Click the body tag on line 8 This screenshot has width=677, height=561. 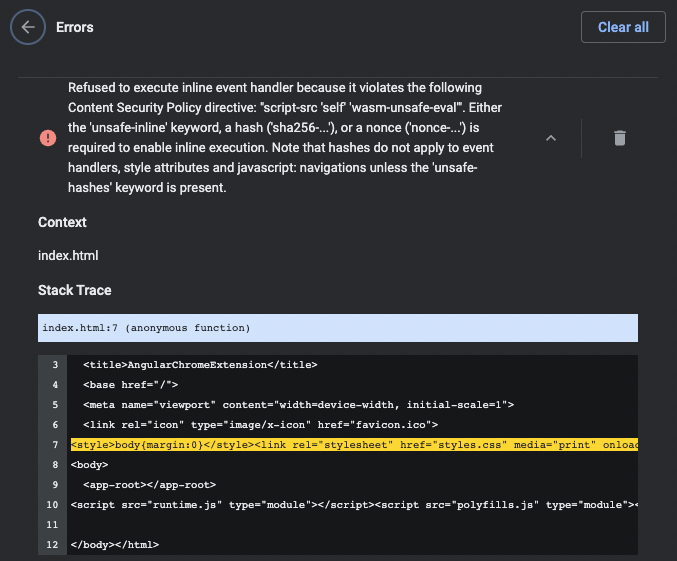[x=89, y=465]
